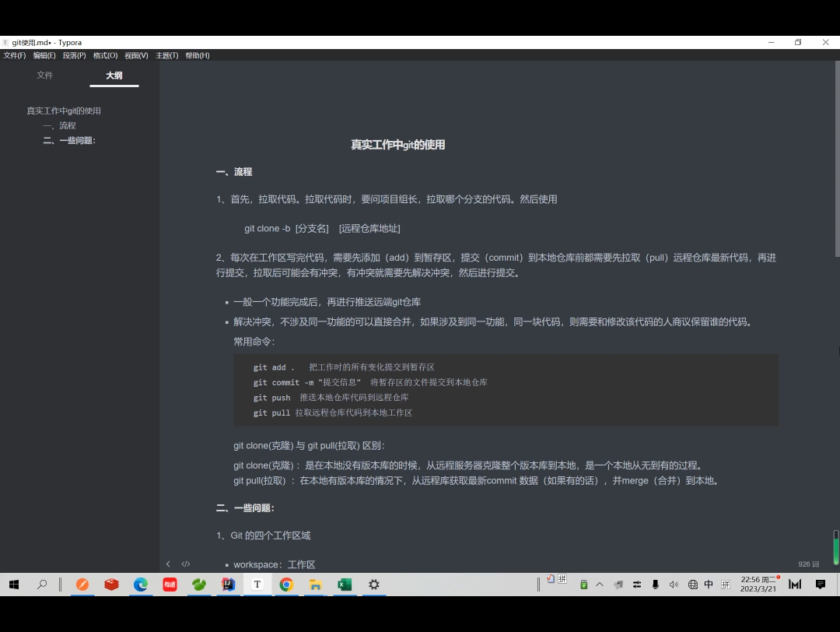Open Excel from the taskbar

[345, 585]
